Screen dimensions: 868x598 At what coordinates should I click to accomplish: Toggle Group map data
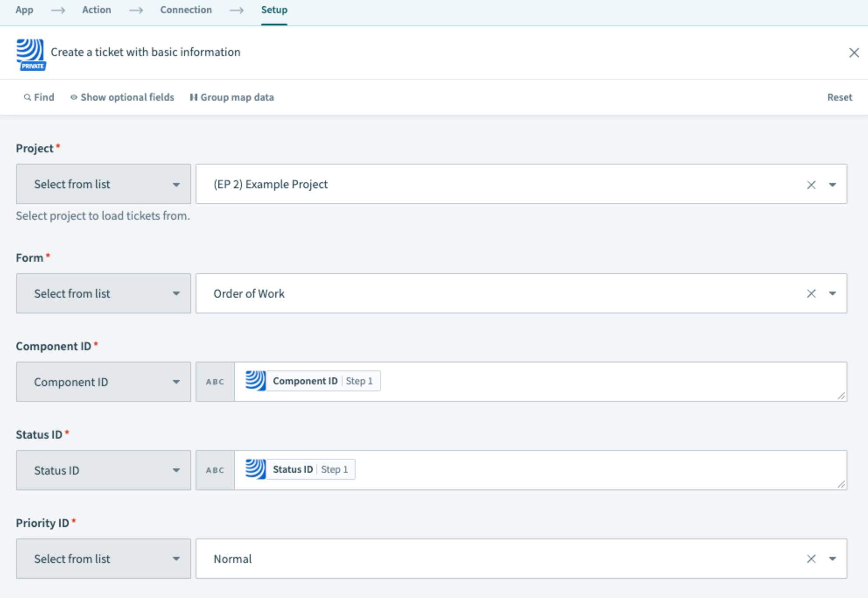(232, 97)
